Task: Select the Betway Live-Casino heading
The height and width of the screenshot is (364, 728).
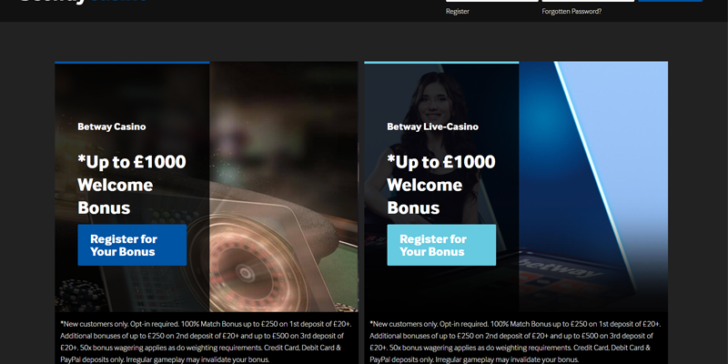Action: [x=433, y=127]
